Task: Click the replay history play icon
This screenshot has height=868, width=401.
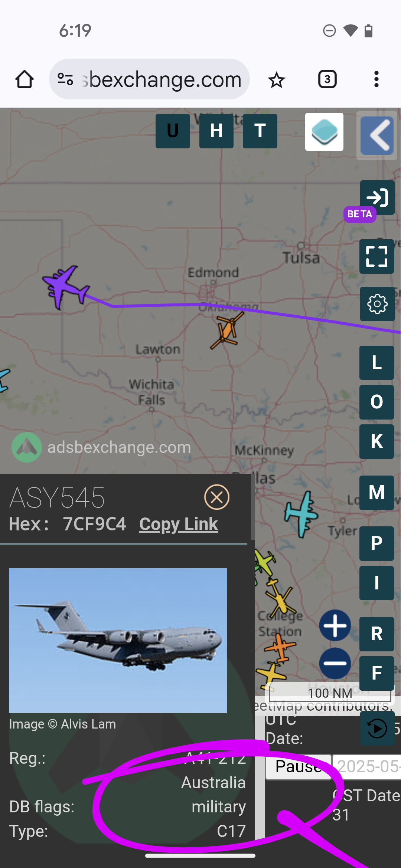Action: tap(377, 729)
